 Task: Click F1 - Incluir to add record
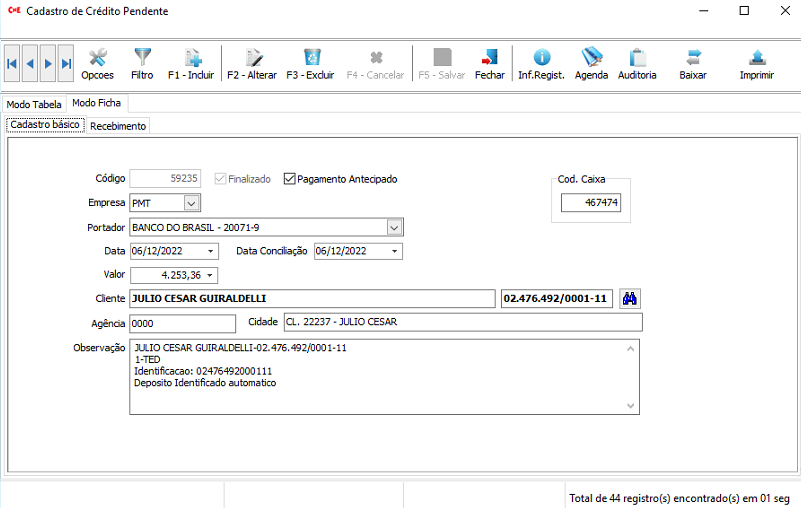point(191,64)
